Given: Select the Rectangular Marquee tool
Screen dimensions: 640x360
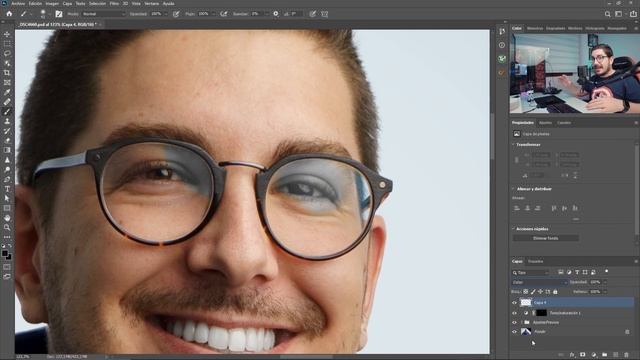Looking at the screenshot, I should tap(7, 44).
